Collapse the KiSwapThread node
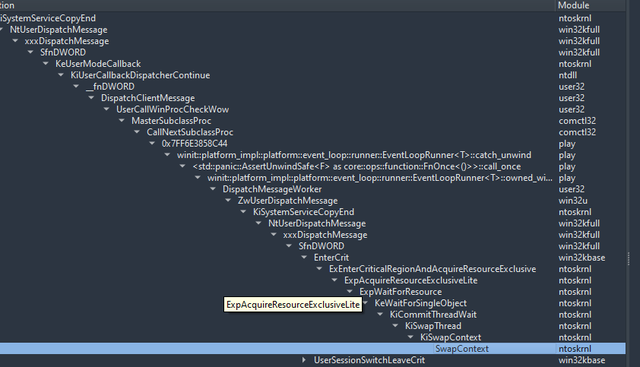The height and width of the screenshot is (367, 640). (x=395, y=326)
